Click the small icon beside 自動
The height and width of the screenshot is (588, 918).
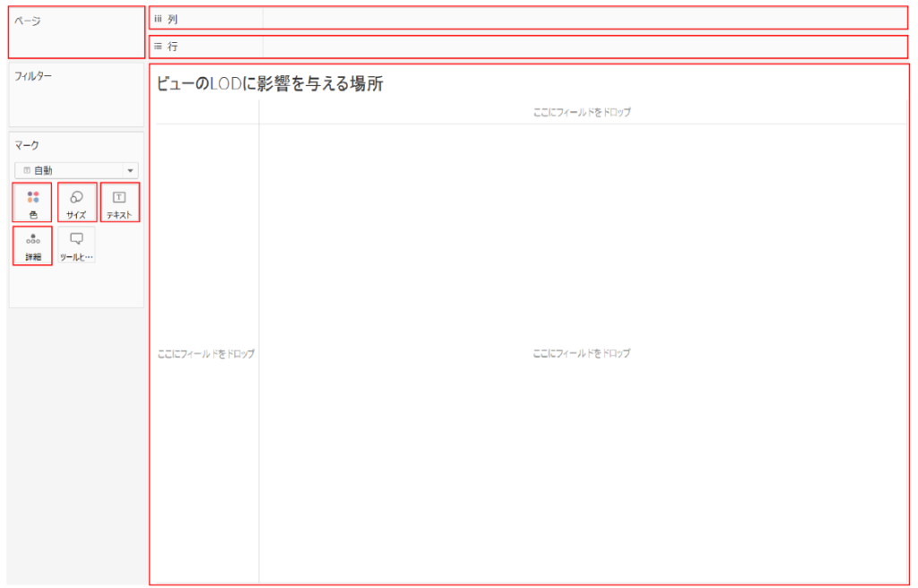pyautogui.click(x=27, y=170)
